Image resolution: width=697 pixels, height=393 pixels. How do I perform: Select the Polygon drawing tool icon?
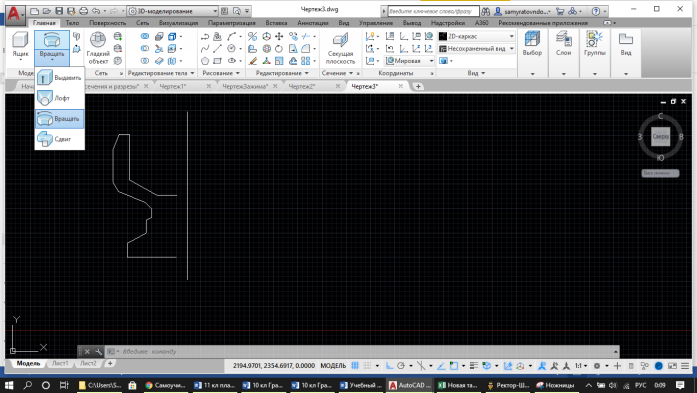pyautogui.click(x=204, y=61)
